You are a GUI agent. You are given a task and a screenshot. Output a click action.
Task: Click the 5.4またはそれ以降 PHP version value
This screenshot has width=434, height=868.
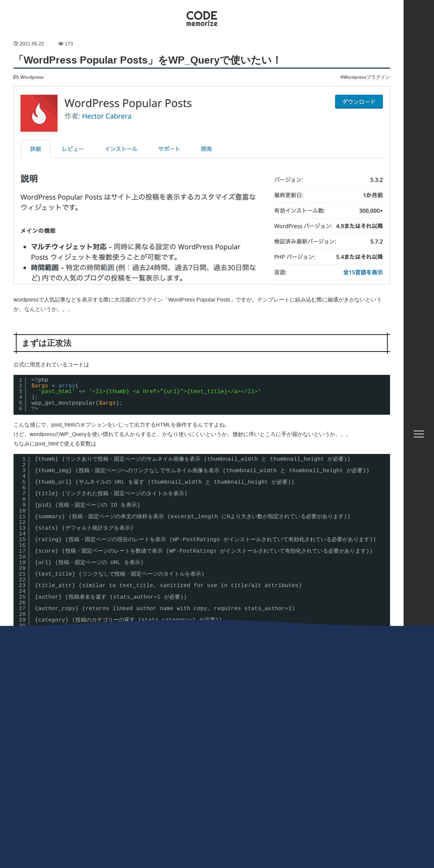click(359, 257)
